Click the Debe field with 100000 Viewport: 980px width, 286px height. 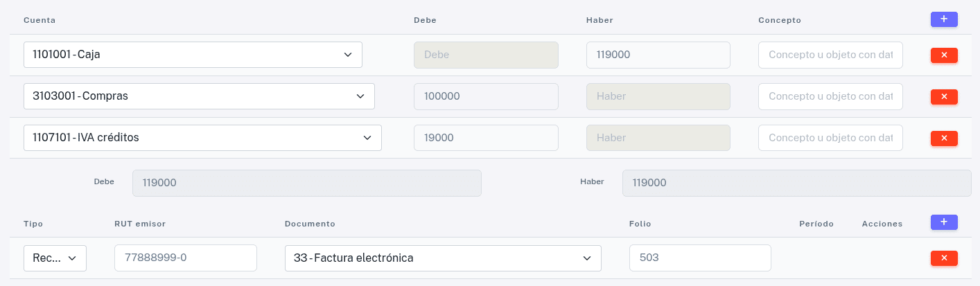pos(485,96)
